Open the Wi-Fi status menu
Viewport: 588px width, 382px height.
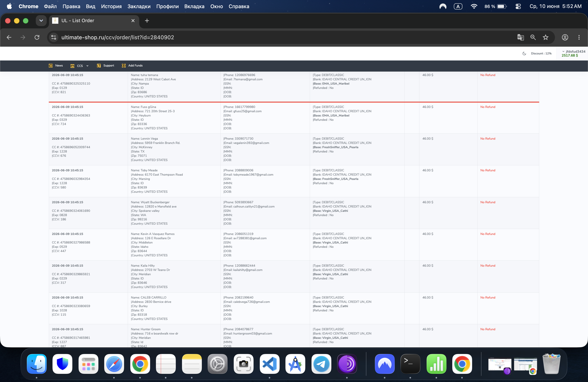(x=474, y=6)
